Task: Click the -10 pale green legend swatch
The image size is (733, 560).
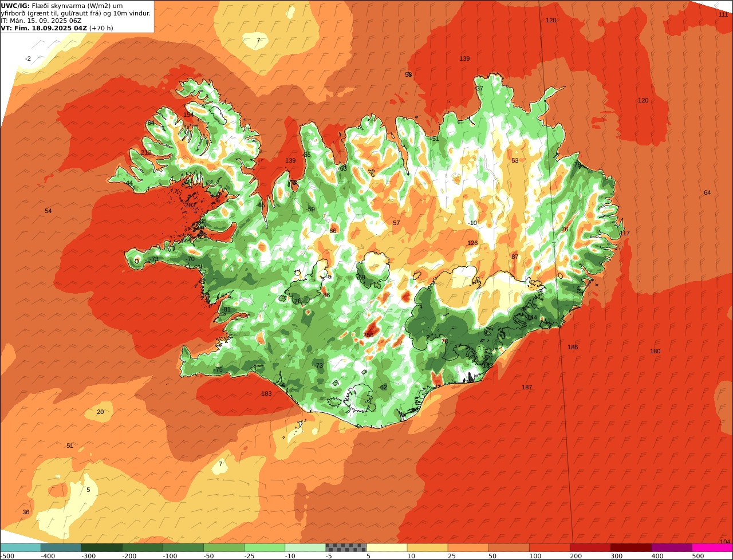Action: pyautogui.click(x=305, y=547)
